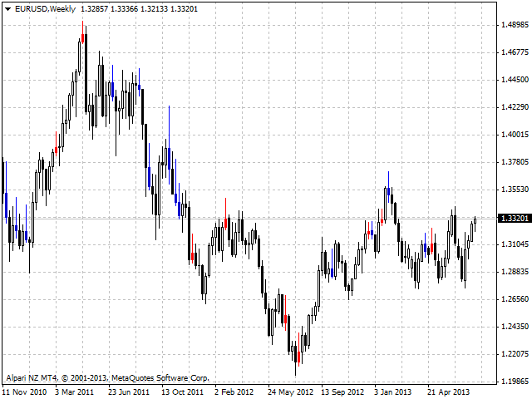Click the 3 Mar 2011 date label
This screenshot has height=399, width=532.
[x=75, y=392]
